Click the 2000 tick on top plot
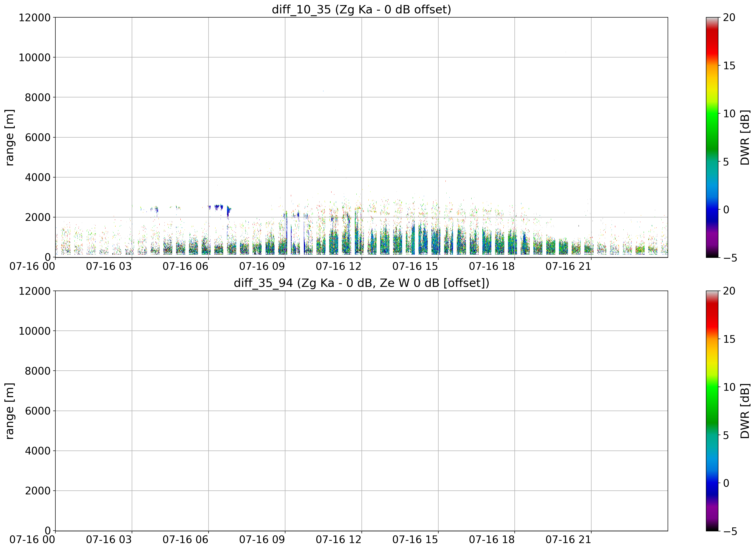Viewport: 756px width, 550px height. point(38,217)
